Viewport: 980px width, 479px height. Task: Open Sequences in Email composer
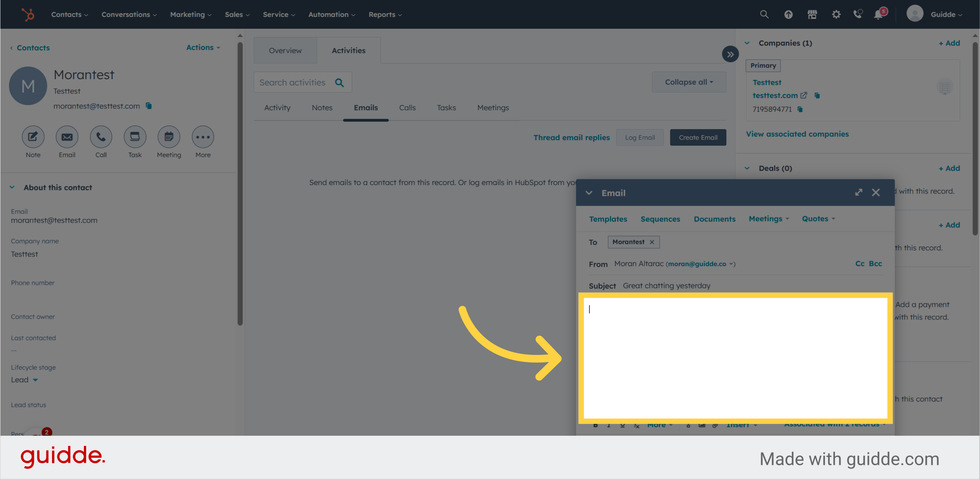point(660,219)
